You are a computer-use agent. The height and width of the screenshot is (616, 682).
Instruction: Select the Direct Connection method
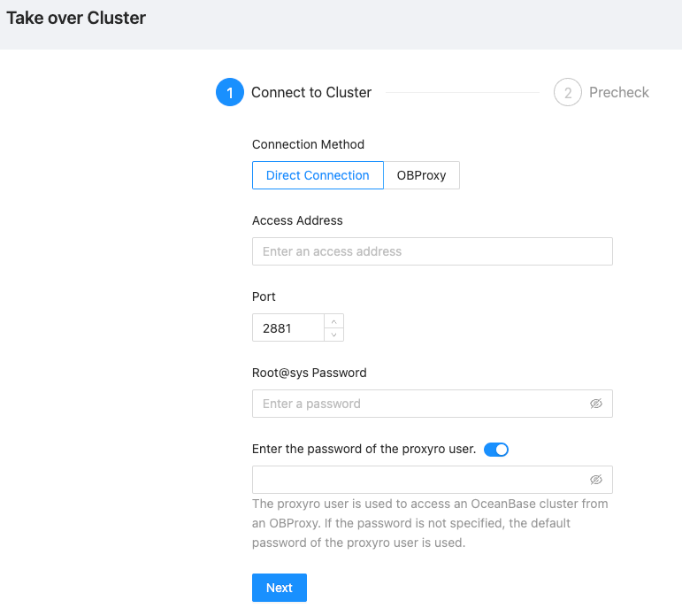coord(318,175)
